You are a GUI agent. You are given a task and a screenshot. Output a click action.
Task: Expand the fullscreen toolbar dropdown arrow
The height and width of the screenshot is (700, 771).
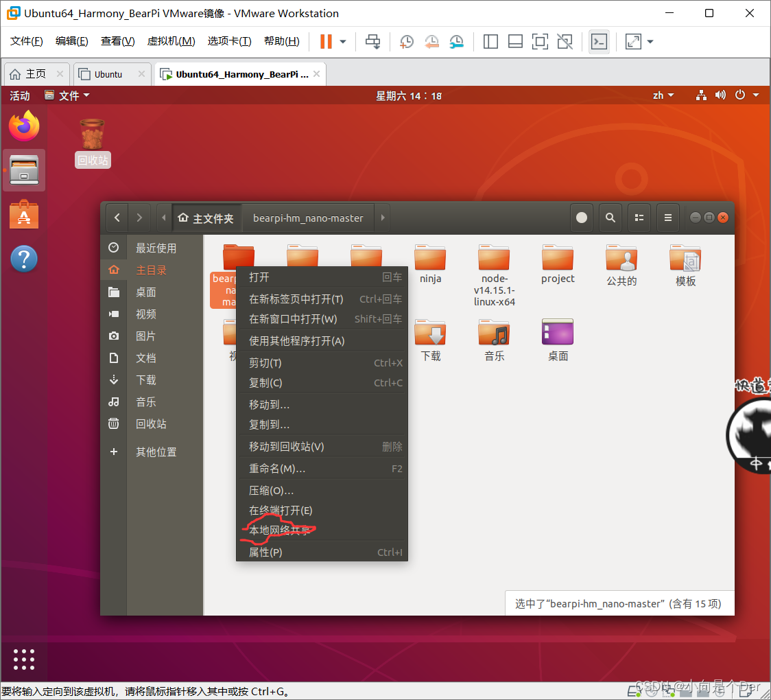[x=649, y=42]
